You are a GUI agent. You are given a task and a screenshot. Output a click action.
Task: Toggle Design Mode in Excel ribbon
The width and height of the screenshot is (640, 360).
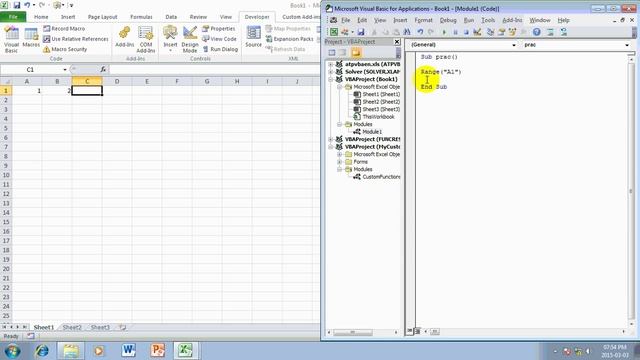[x=190, y=39]
